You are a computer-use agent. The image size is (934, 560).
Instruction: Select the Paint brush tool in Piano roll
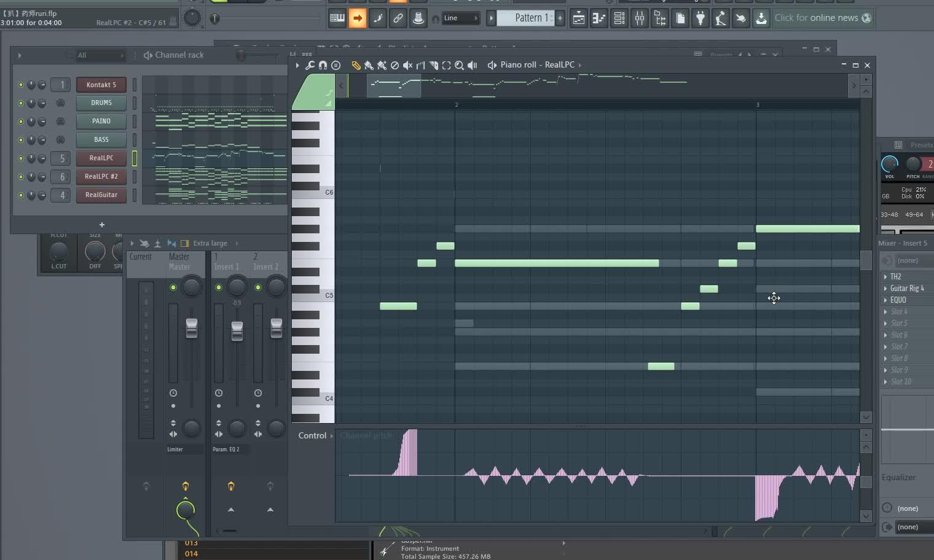369,65
